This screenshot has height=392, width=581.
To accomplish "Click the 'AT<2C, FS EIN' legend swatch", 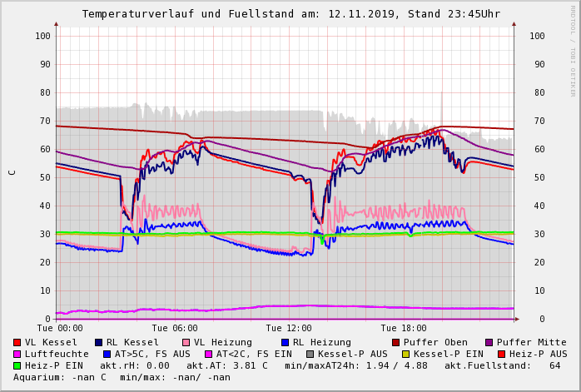I will [x=208, y=354].
